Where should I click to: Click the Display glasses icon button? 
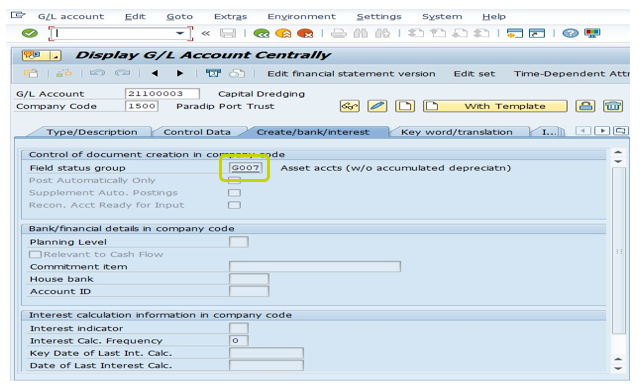tap(350, 106)
